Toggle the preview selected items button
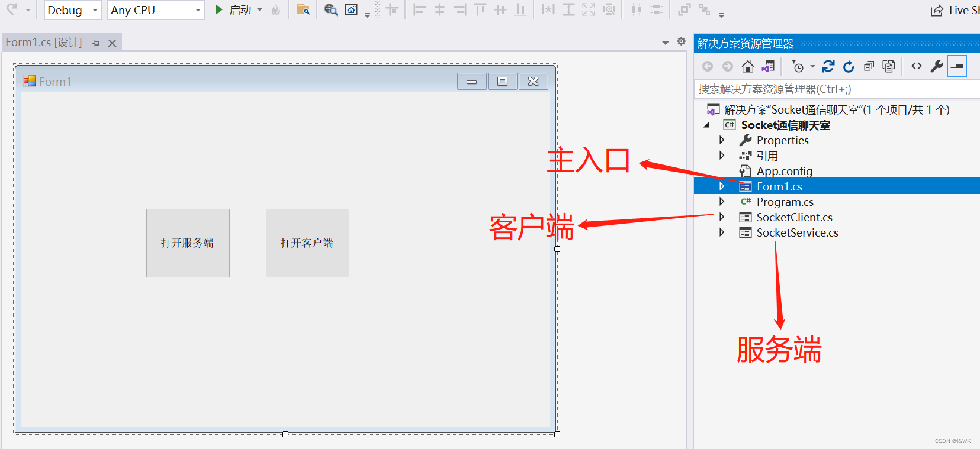This screenshot has height=449, width=980. (957, 66)
